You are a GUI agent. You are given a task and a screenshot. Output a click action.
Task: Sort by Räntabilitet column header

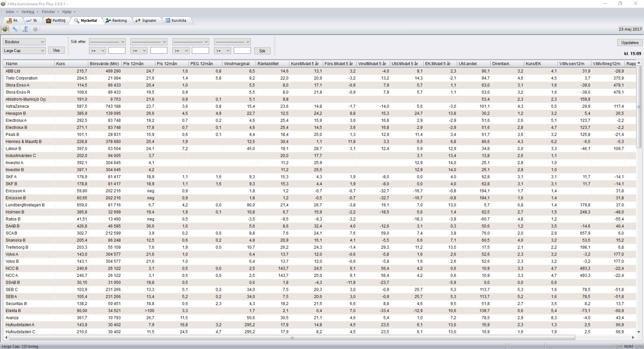click(273, 64)
